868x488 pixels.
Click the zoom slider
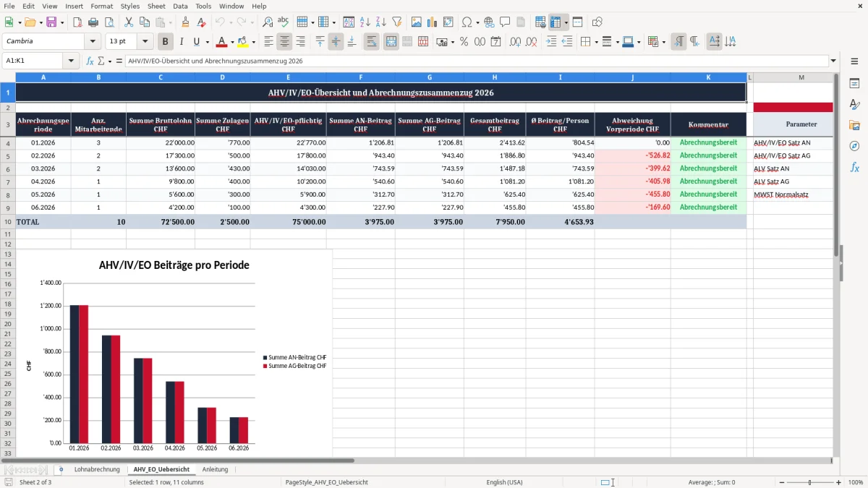[810, 482]
